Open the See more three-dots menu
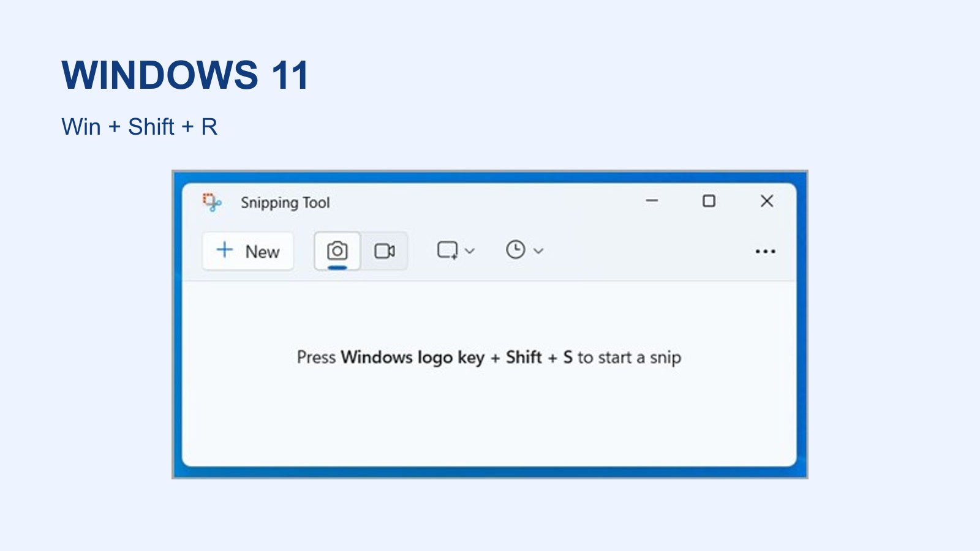The width and height of the screenshot is (980, 551). (766, 252)
